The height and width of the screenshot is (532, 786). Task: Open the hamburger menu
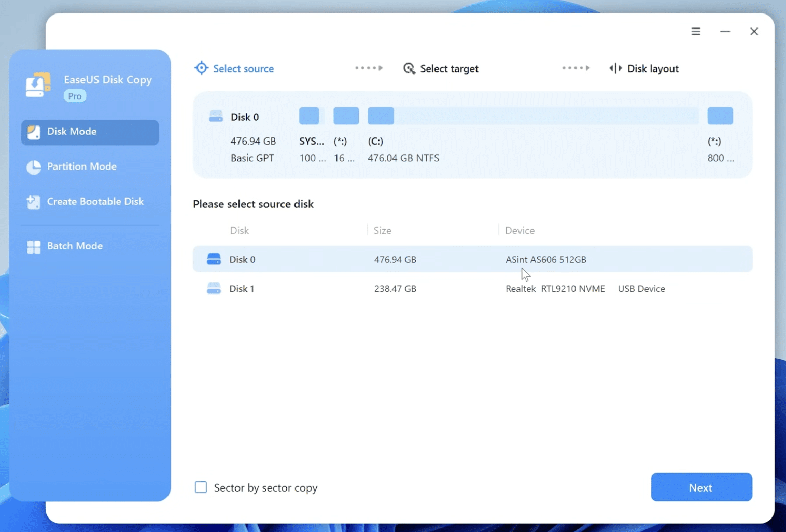(x=696, y=31)
